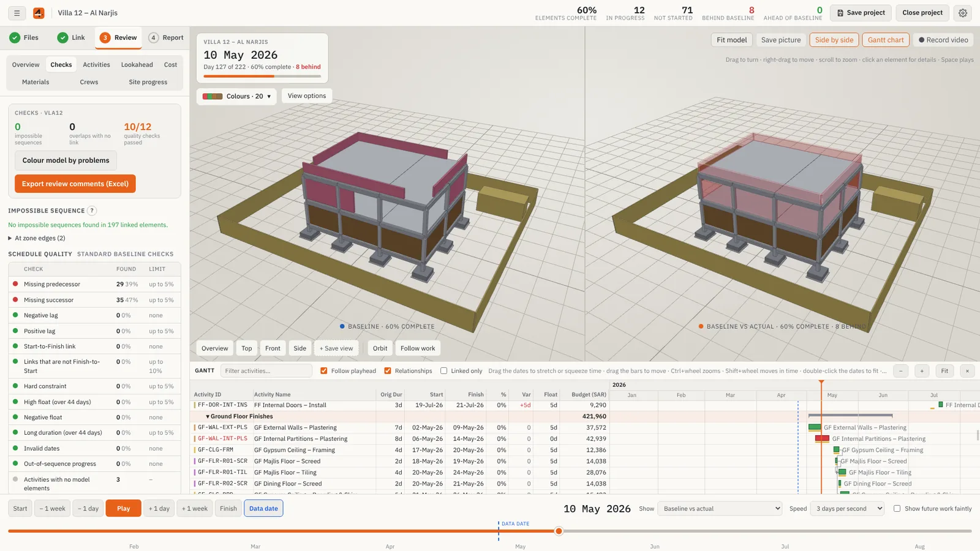The image size is (980, 551).
Task: Open the hamburger menu
Action: tap(17, 13)
